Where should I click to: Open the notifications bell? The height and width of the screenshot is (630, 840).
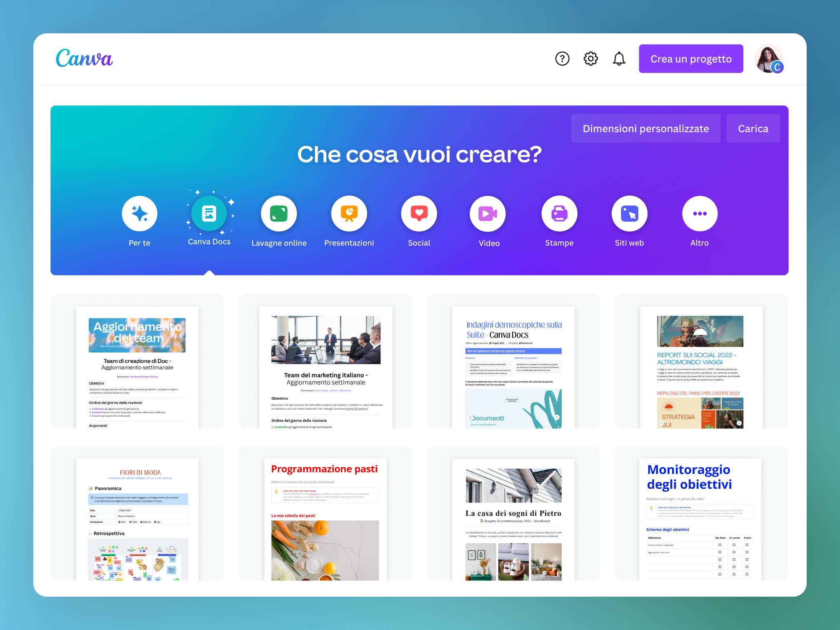click(x=619, y=59)
